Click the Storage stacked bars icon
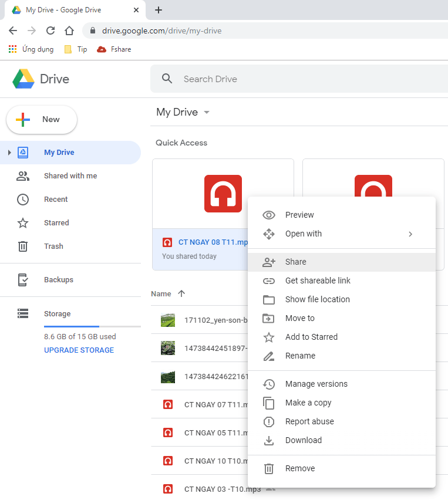448x500 pixels. 23,313
